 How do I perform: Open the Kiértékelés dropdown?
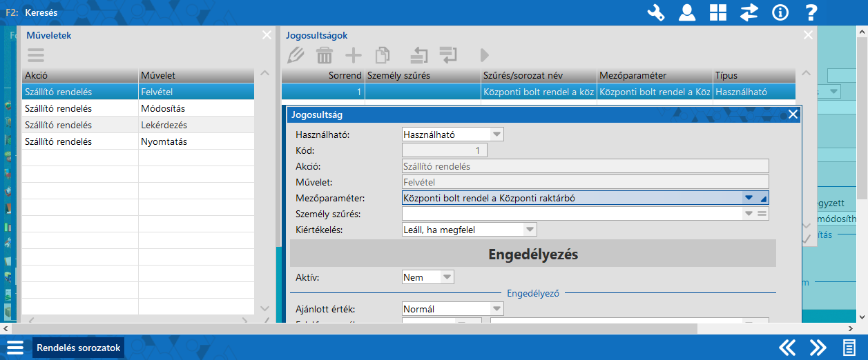(529, 229)
